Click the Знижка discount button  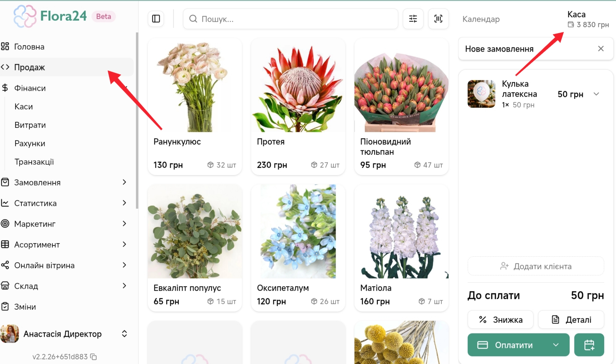[500, 320]
